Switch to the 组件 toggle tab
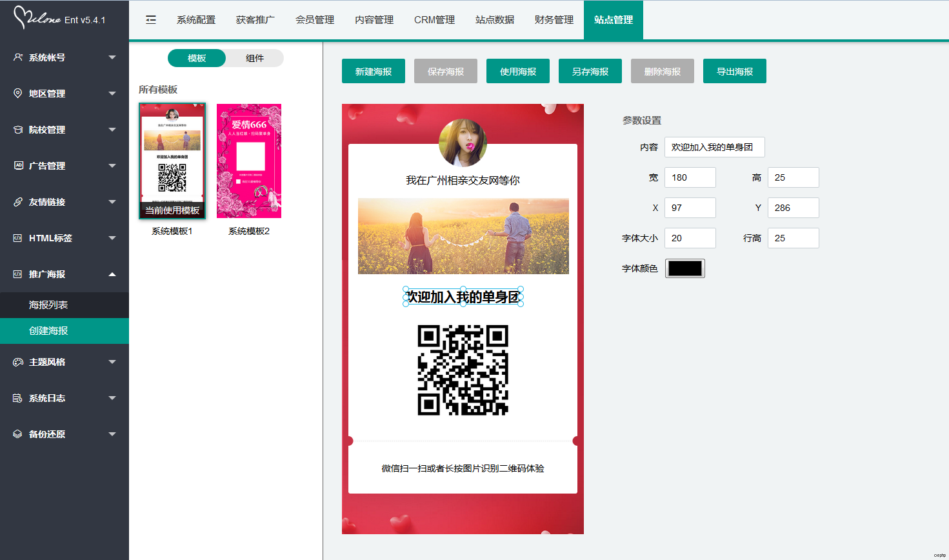 click(255, 58)
